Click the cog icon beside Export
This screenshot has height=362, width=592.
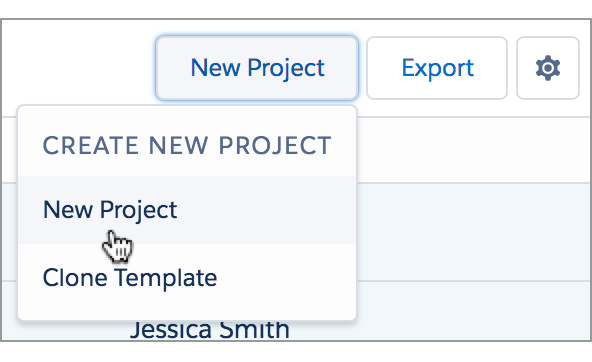(x=547, y=68)
